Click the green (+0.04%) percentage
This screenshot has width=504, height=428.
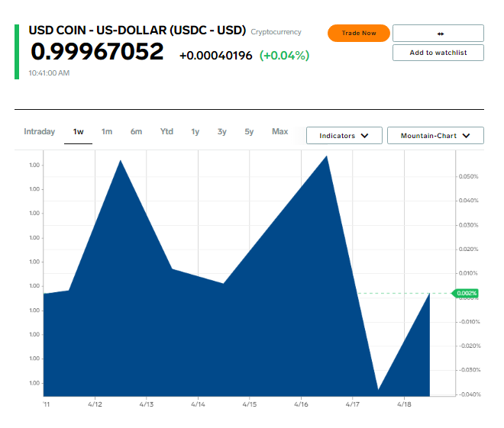tap(285, 56)
